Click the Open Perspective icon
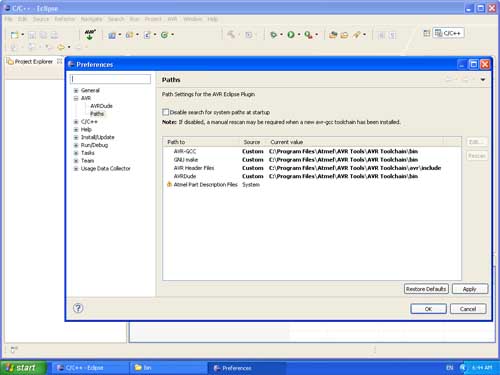This screenshot has width=500, height=375. coord(426,33)
